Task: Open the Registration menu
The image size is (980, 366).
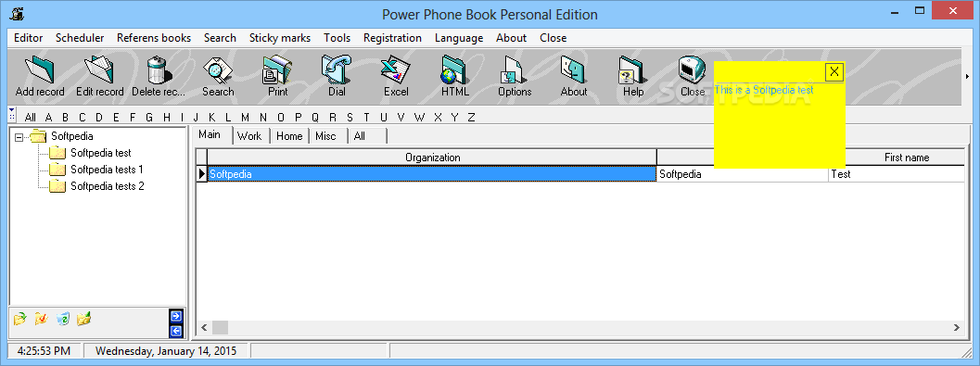Action: [392, 38]
